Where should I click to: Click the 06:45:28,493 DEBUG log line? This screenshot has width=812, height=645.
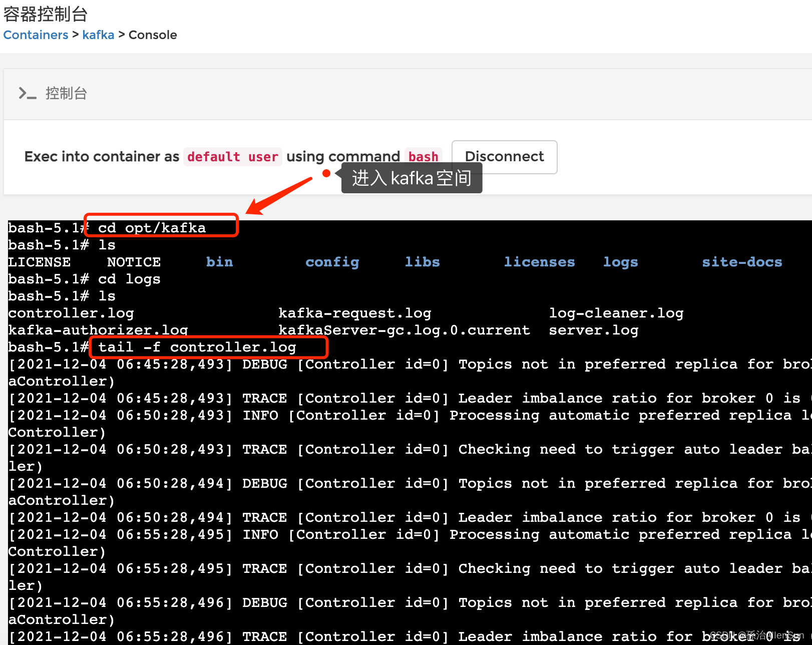click(x=410, y=373)
